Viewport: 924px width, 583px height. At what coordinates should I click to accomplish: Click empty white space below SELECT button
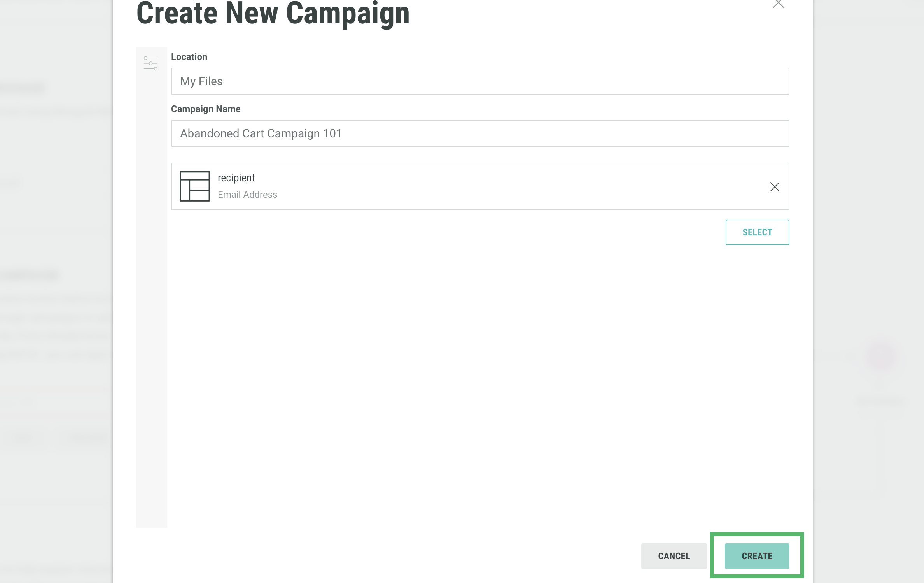tap(467, 370)
